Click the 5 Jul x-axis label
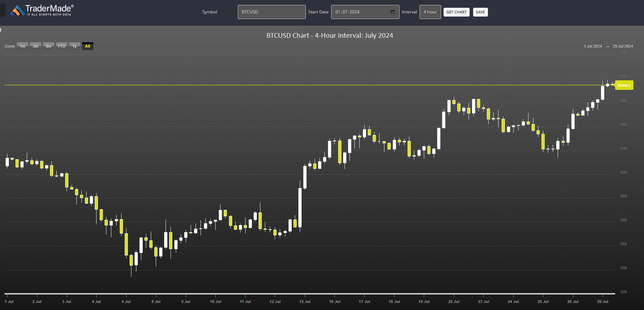This screenshot has height=310, width=644. (x=126, y=302)
